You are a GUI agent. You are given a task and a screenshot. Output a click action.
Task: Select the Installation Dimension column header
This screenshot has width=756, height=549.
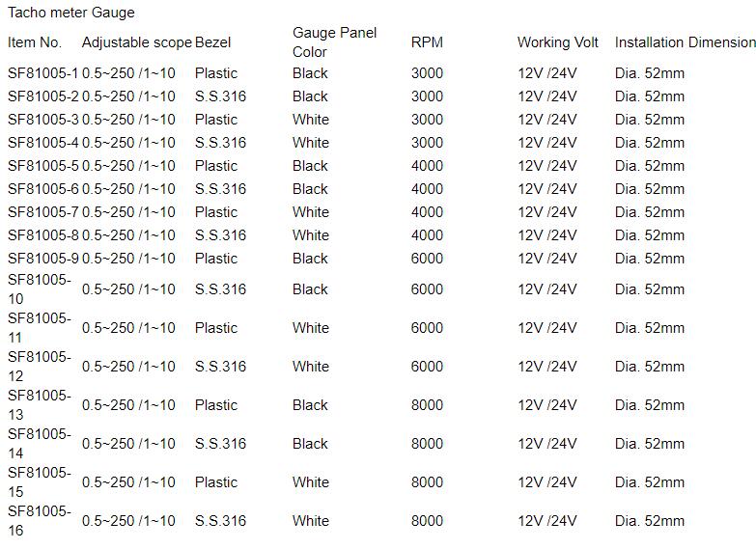coord(685,42)
